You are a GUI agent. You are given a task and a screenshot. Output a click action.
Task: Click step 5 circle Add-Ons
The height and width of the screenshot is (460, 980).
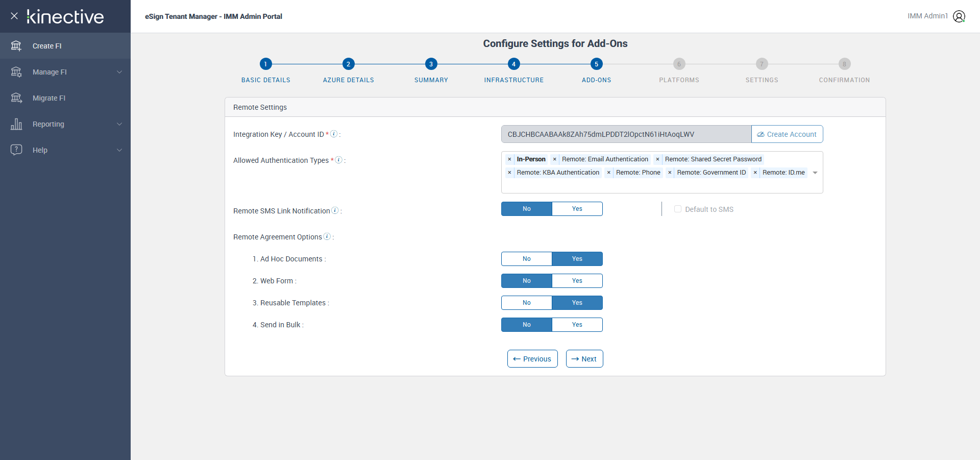pos(596,64)
